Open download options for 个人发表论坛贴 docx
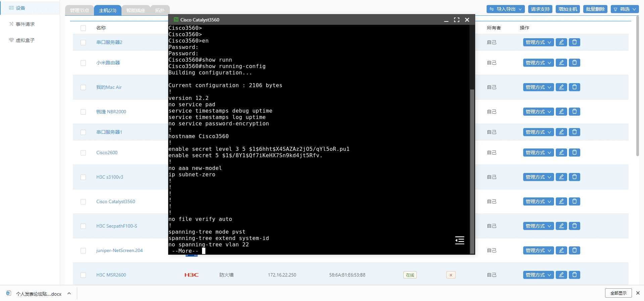Screen dimensions: 644x301 click(x=69, y=294)
